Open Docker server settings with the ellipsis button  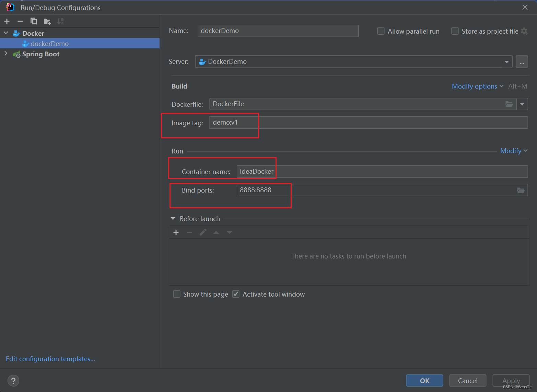(x=522, y=62)
